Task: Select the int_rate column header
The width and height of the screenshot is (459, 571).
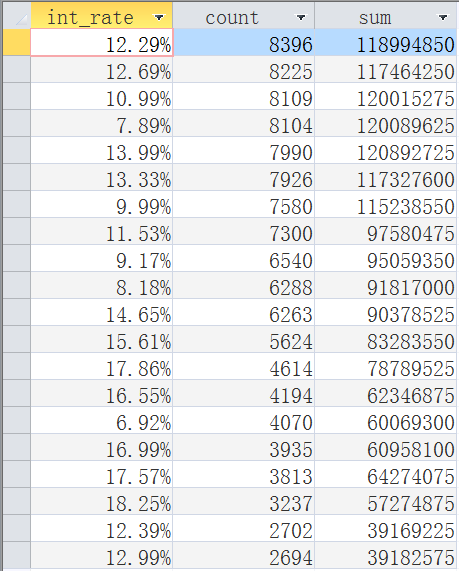Action: [102, 15]
